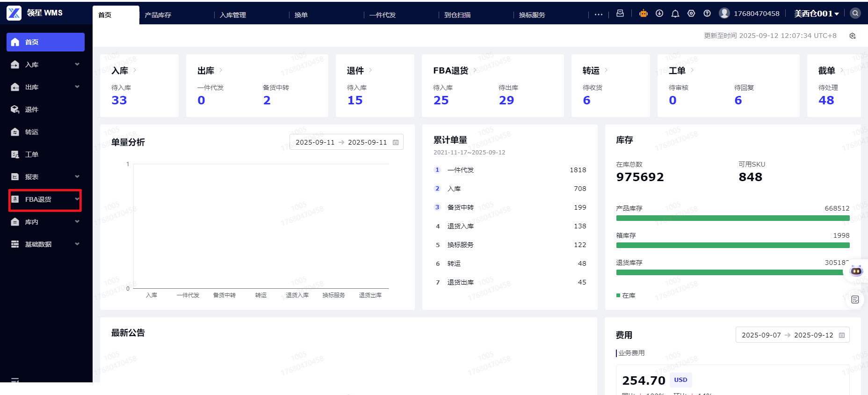Switch to the 到仓扫描 tab
This screenshot has width=868, height=395.
point(457,15)
